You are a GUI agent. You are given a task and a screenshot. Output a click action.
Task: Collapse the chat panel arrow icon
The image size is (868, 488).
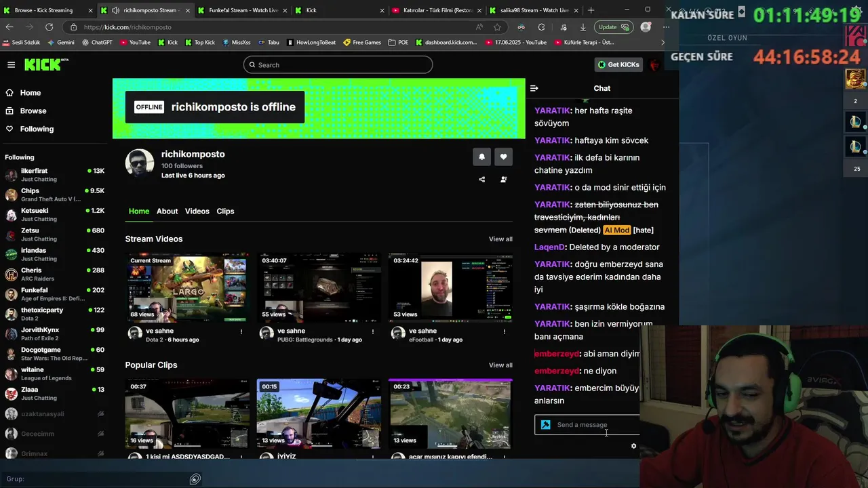click(534, 88)
